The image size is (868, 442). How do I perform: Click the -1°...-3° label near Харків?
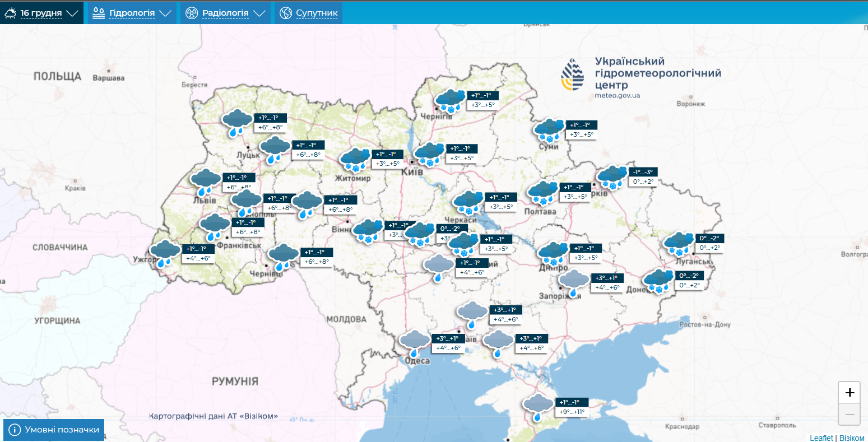tap(644, 172)
